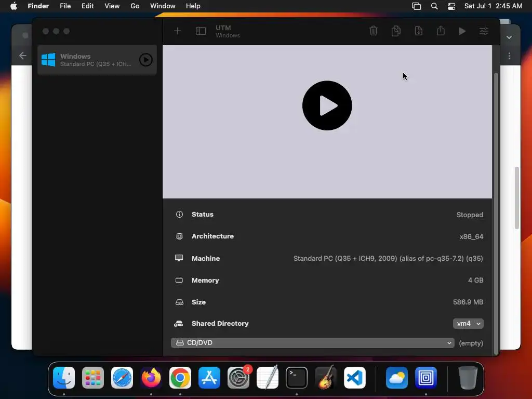The height and width of the screenshot is (399, 532).
Task: Launch Google Chrome from the Dock
Action: click(x=180, y=378)
